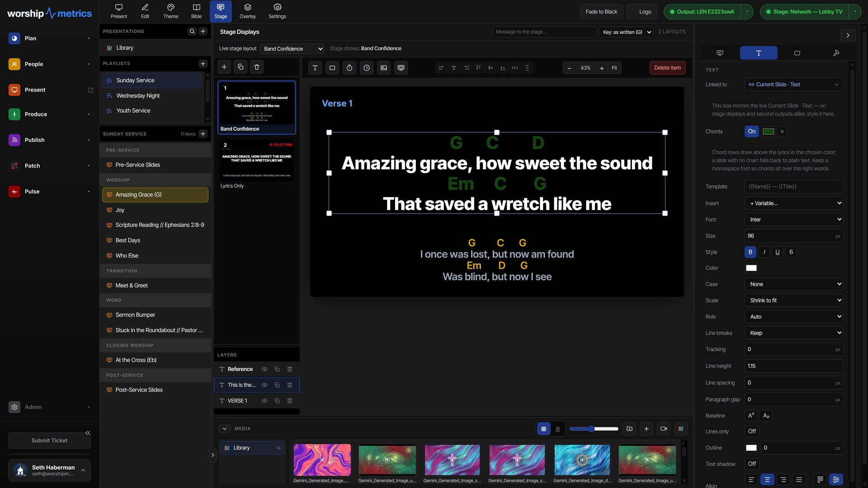Open the Theme tab
This screenshot has height=488, width=868.
click(x=171, y=11)
